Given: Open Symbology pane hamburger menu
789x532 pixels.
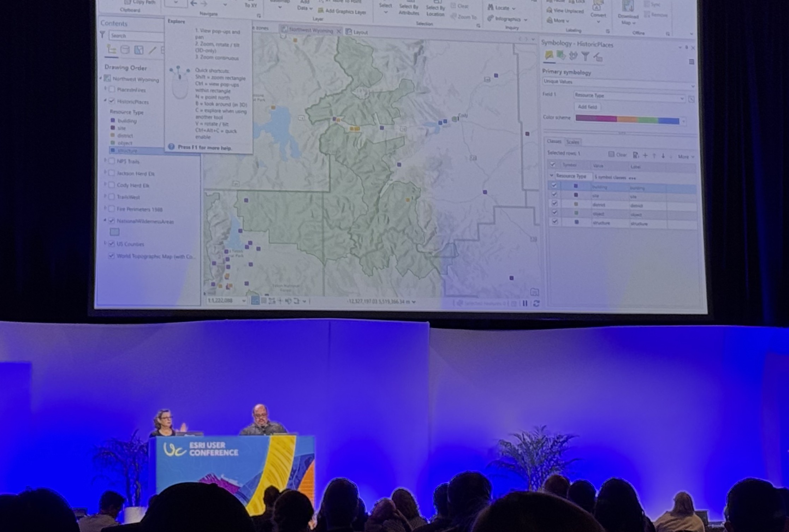Looking at the screenshot, I should [692, 62].
